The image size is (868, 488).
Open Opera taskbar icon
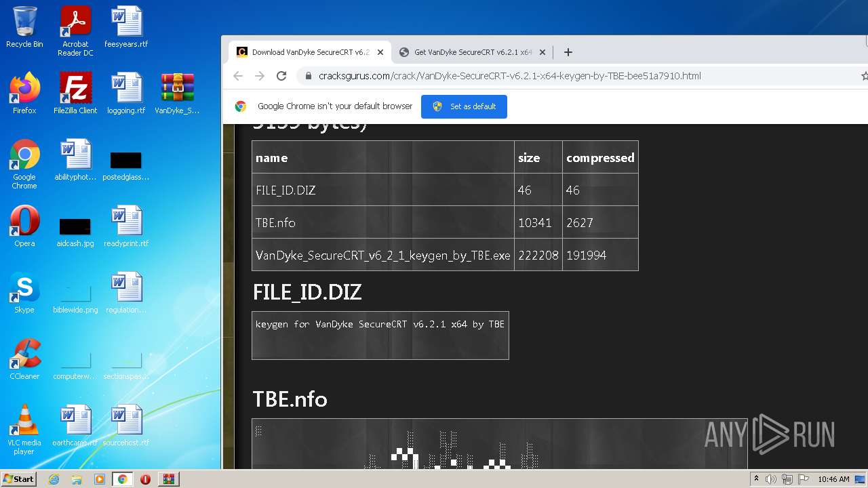click(145, 479)
